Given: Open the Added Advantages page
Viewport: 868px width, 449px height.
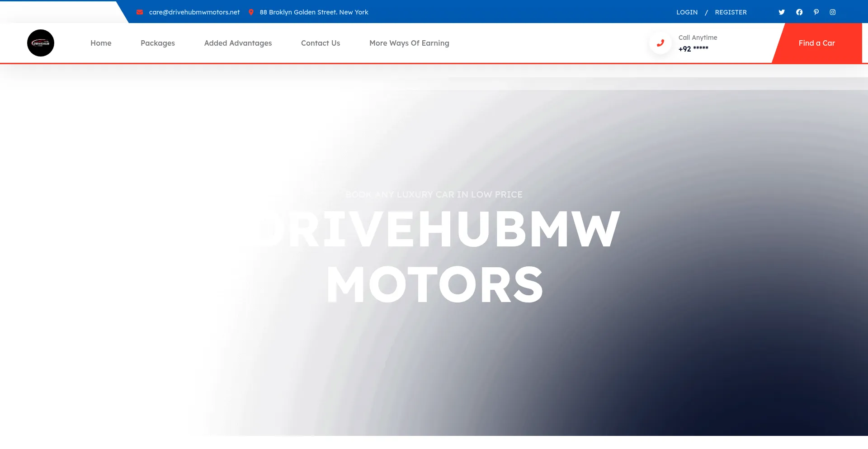Looking at the screenshot, I should tap(238, 43).
